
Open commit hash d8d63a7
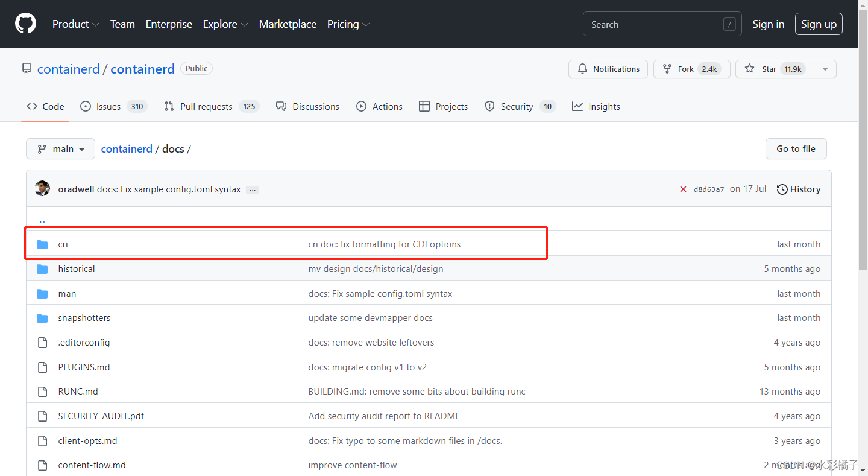(709, 189)
